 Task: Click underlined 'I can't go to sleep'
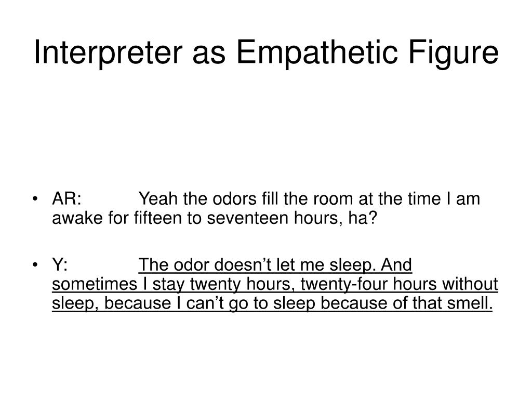coord(246,303)
